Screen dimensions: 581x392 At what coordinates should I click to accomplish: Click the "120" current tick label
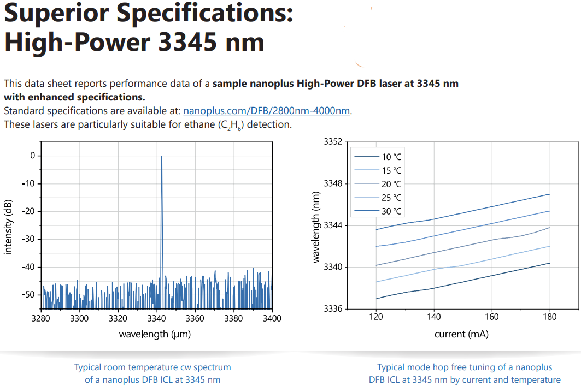[x=376, y=317]
